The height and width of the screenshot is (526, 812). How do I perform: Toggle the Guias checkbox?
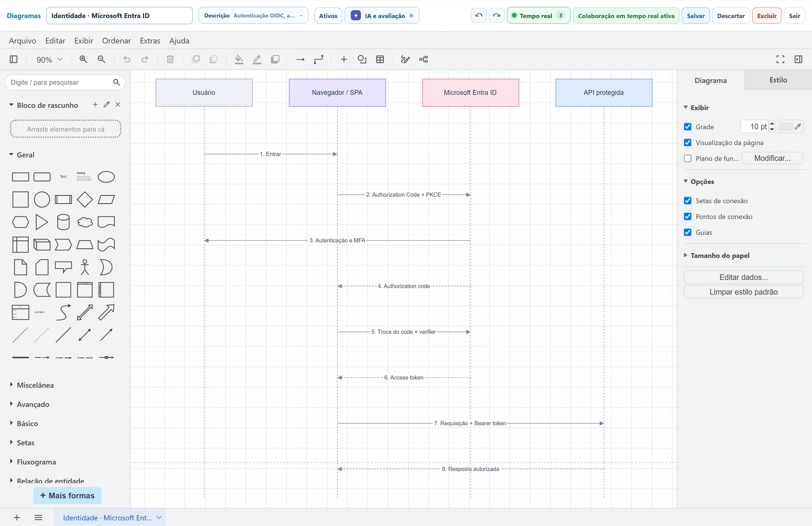click(x=688, y=232)
